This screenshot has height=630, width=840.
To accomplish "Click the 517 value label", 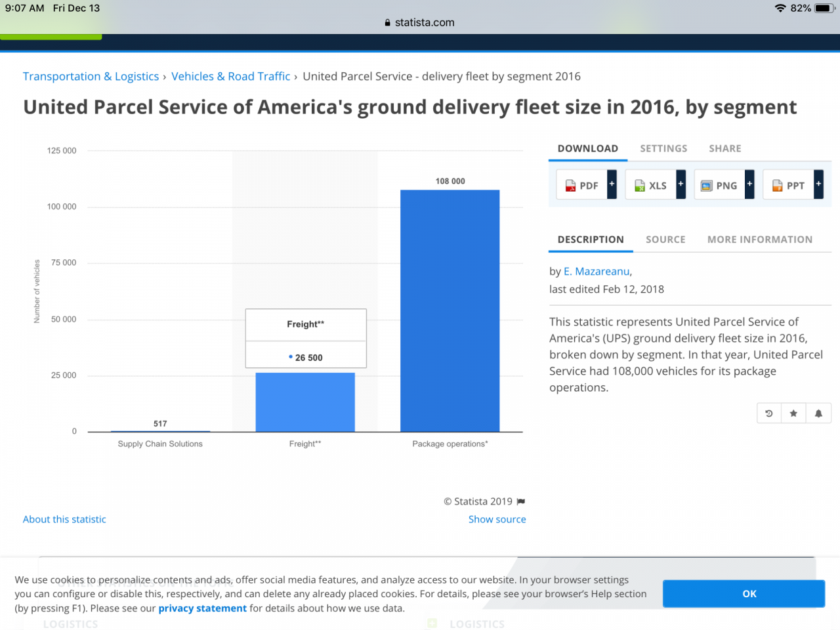I will [x=160, y=424].
